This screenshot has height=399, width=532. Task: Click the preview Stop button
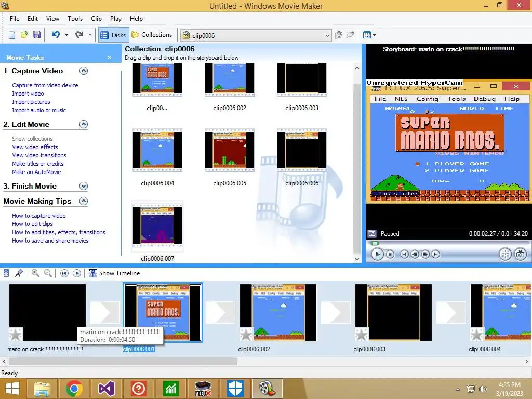390,254
